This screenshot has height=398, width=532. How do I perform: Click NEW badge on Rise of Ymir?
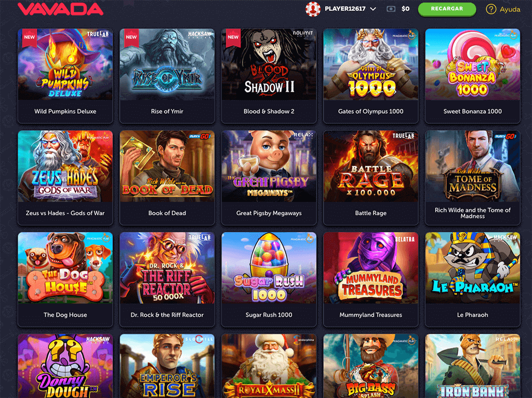pyautogui.click(x=131, y=37)
